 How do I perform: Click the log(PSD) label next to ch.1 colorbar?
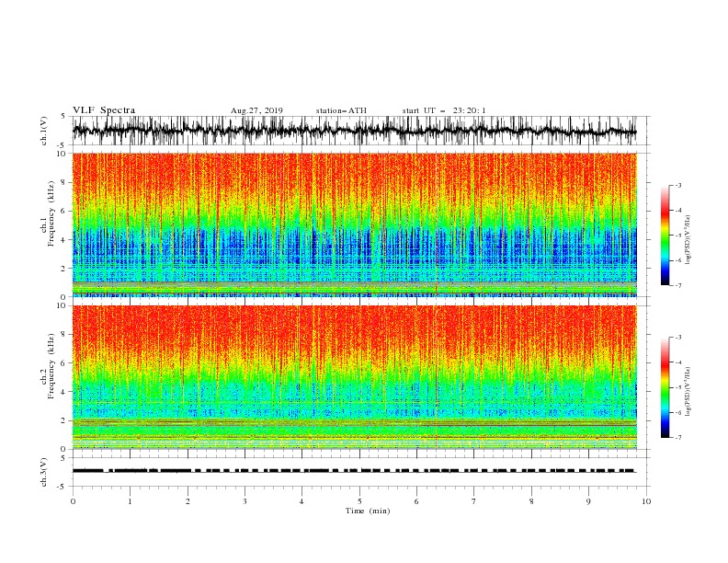coord(688,240)
